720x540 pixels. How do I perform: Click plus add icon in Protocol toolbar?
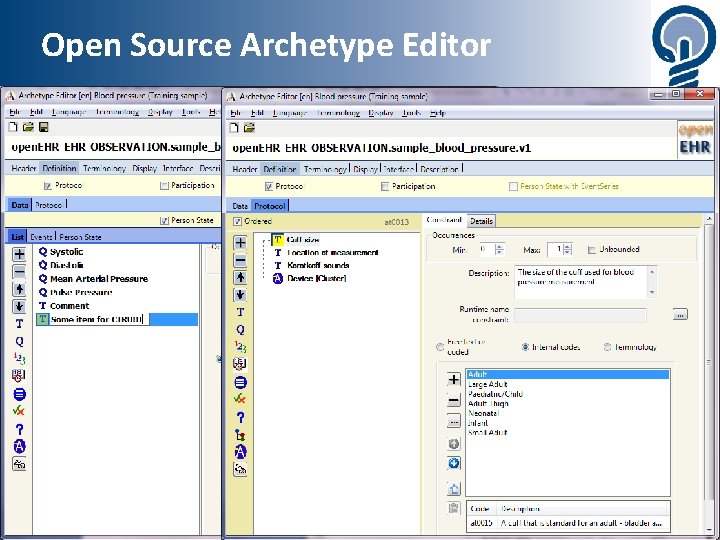240,242
